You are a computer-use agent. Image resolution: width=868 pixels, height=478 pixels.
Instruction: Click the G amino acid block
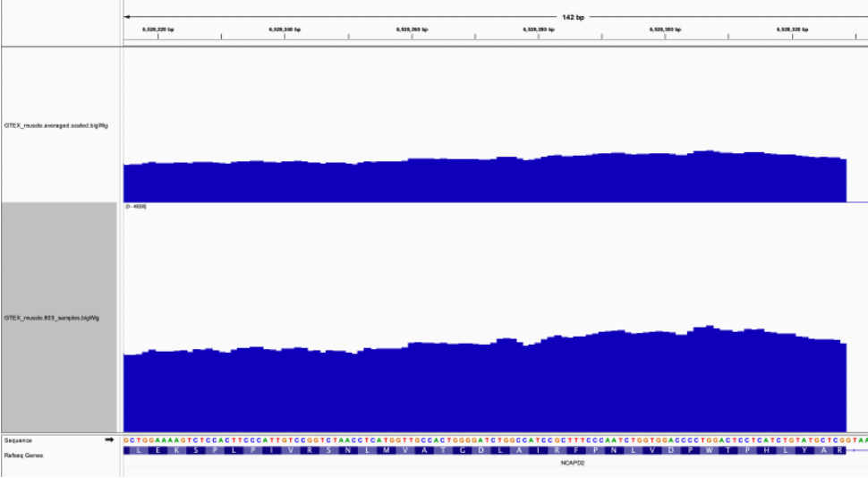pyautogui.click(x=463, y=450)
